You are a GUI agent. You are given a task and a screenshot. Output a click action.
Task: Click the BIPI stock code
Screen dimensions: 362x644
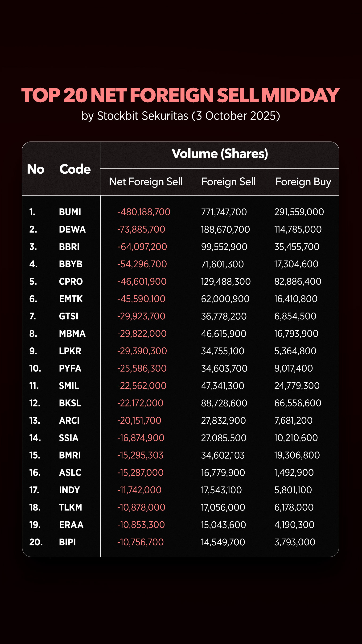point(67,542)
